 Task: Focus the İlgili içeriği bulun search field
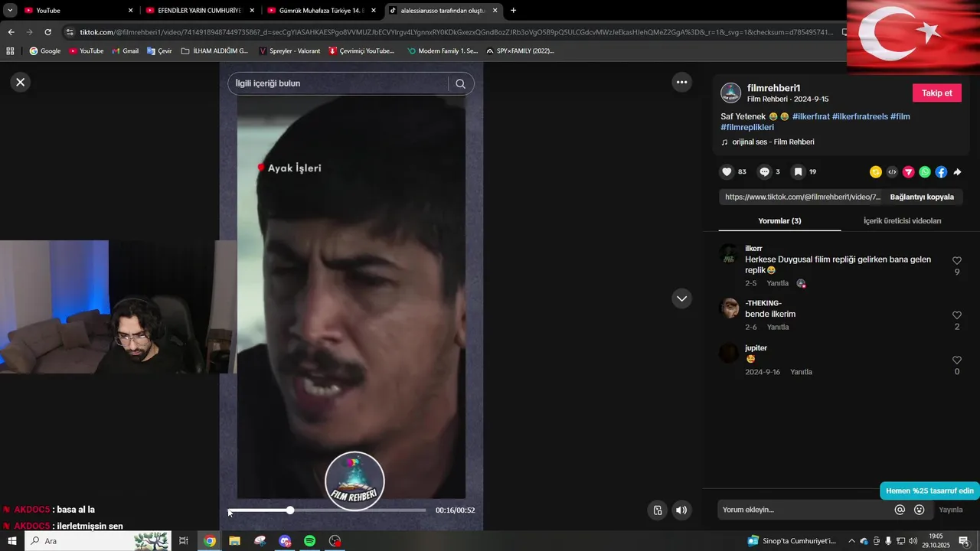pyautogui.click(x=340, y=83)
